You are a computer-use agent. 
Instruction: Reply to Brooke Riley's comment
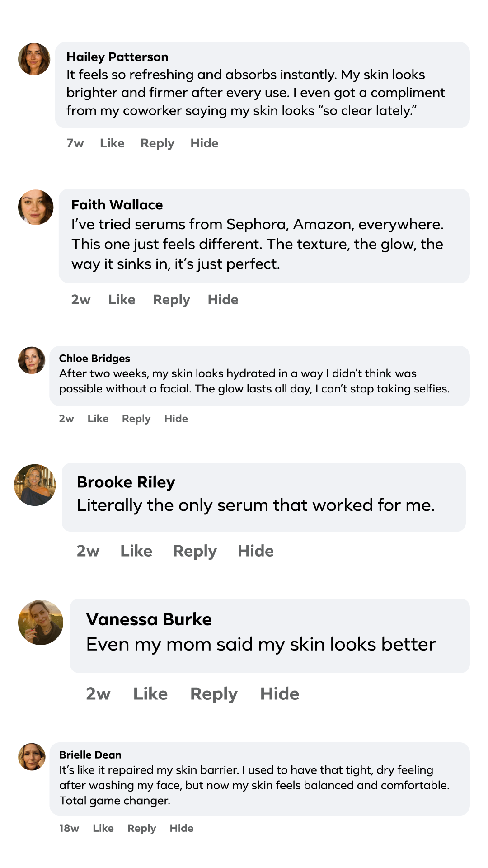point(195,551)
